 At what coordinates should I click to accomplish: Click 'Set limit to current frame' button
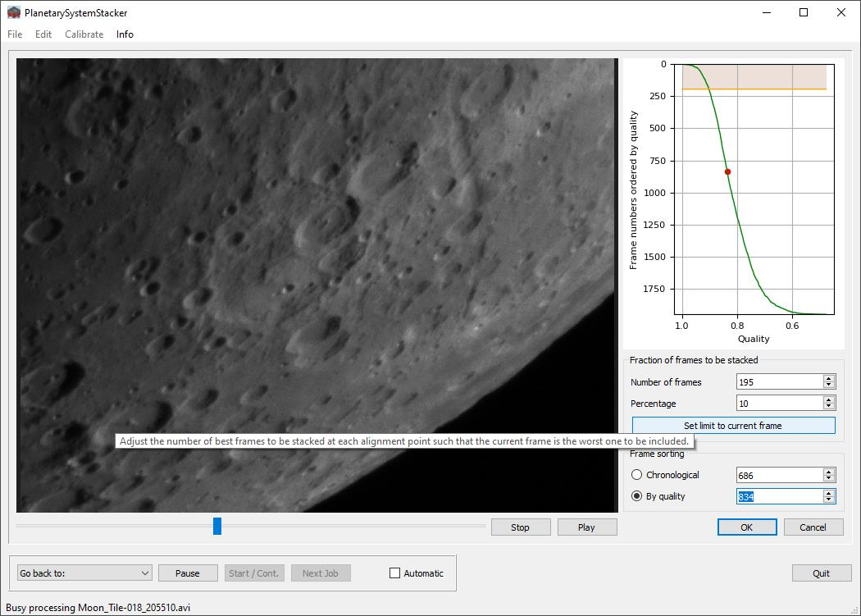click(x=733, y=426)
